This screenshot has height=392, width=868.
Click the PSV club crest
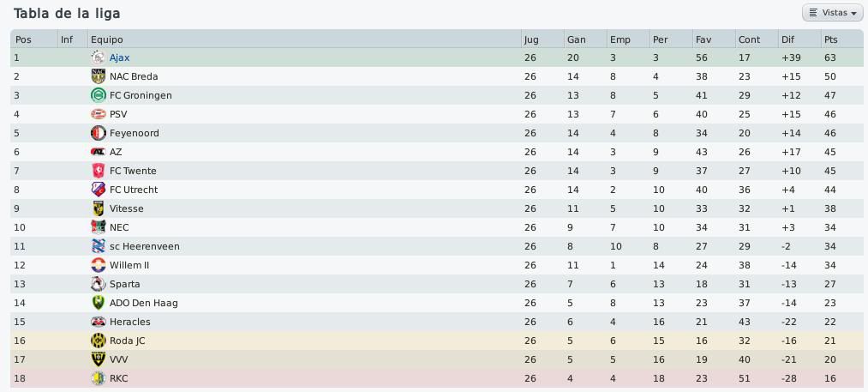click(98, 114)
